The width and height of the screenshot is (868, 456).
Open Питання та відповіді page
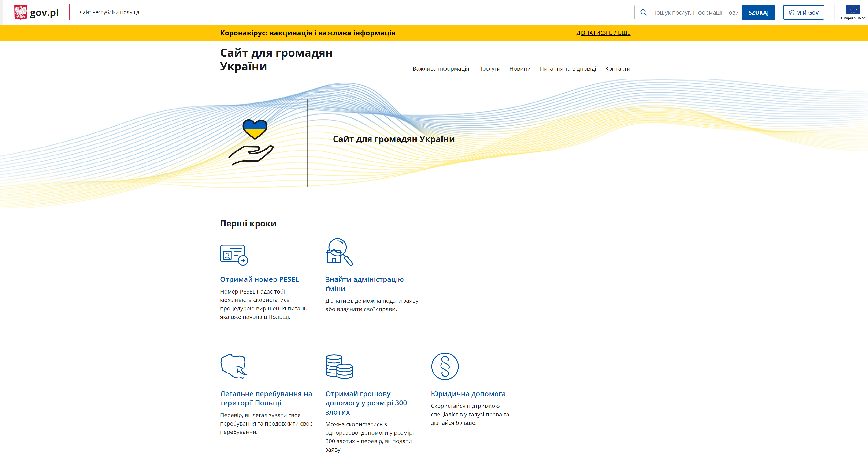tap(568, 68)
